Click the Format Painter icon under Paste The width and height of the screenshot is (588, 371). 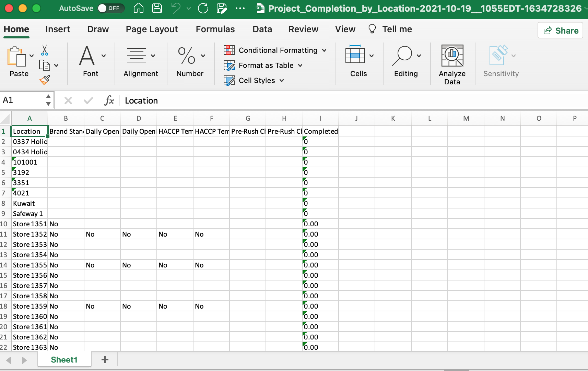tap(45, 80)
